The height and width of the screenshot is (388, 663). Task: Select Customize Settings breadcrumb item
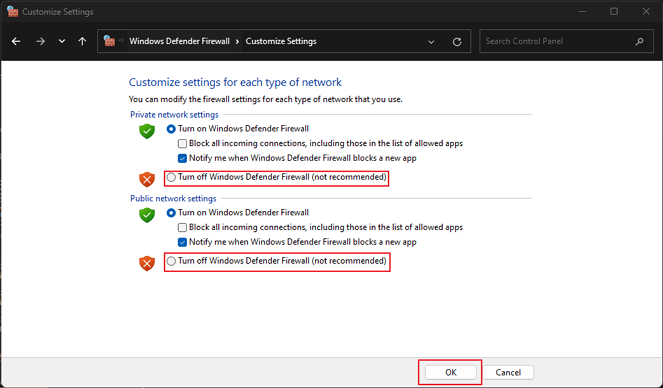coord(281,41)
